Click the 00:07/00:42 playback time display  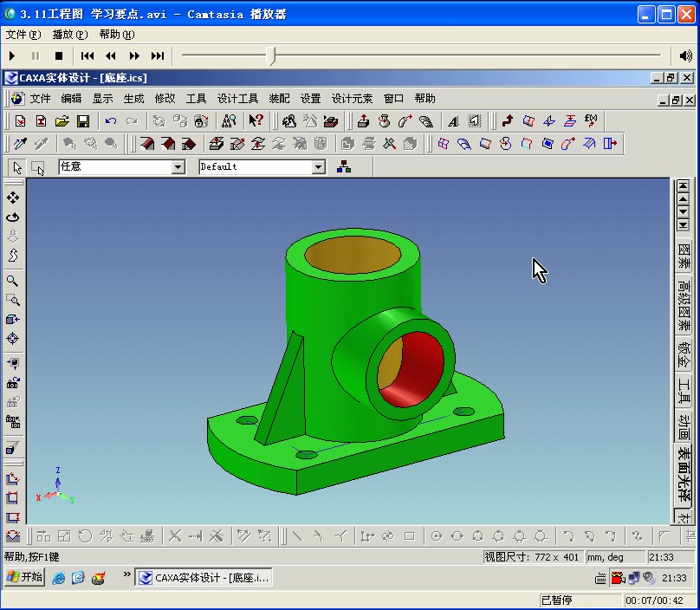654,600
